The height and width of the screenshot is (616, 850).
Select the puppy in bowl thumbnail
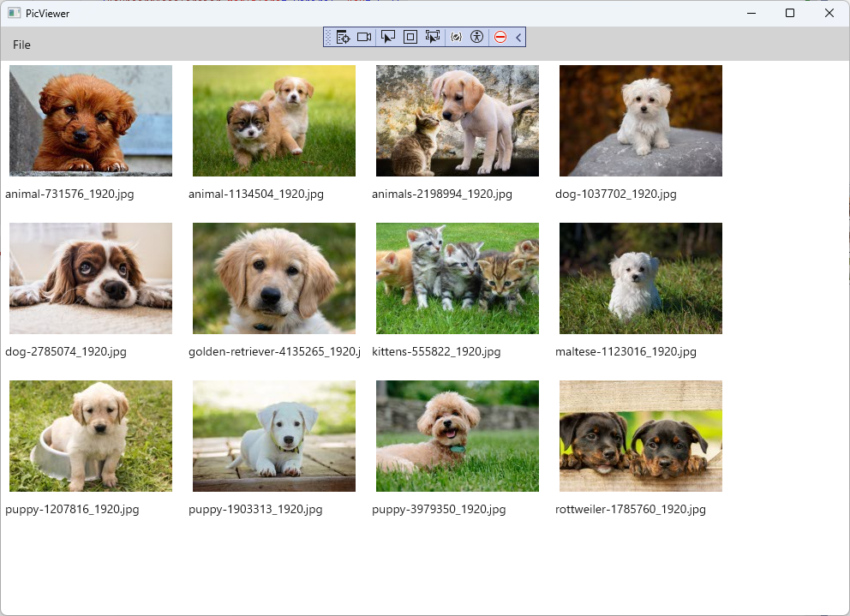coord(91,436)
